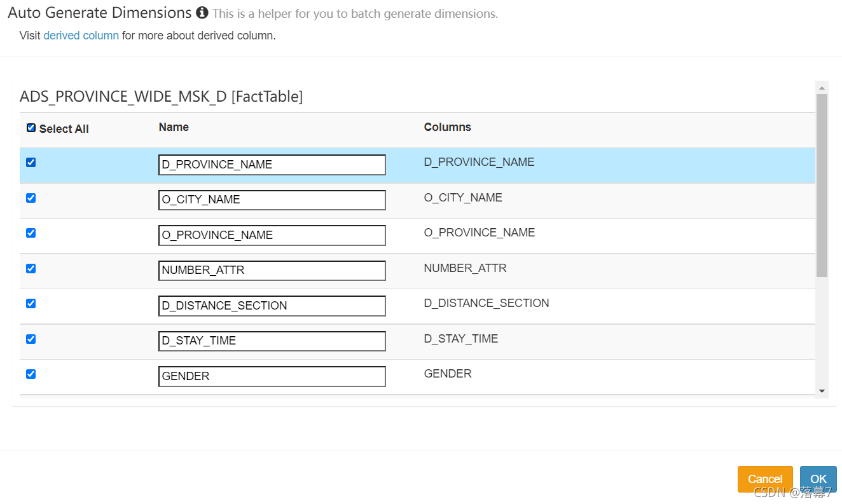Click NUMBER_ATTR in the Columns column

pyautogui.click(x=465, y=268)
